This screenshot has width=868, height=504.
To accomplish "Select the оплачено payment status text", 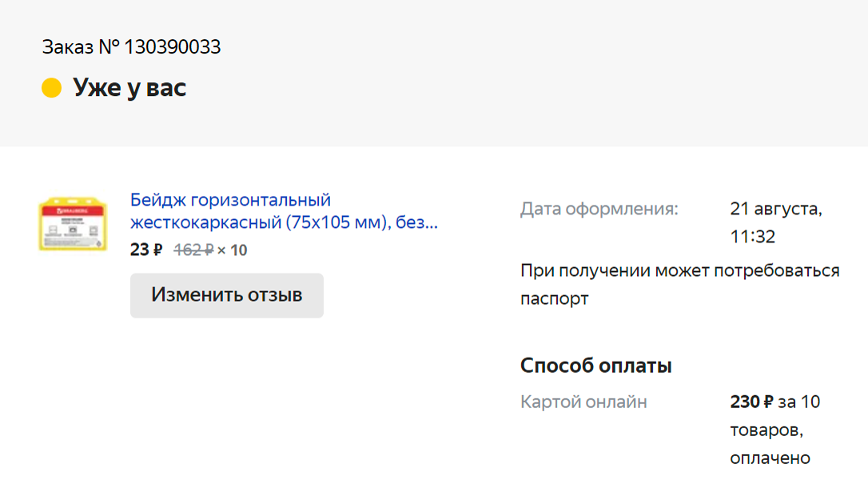I will (770, 458).
